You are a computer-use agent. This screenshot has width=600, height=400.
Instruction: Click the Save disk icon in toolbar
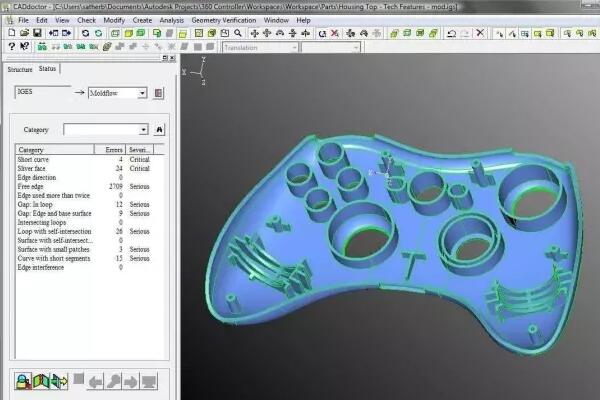[x=37, y=33]
